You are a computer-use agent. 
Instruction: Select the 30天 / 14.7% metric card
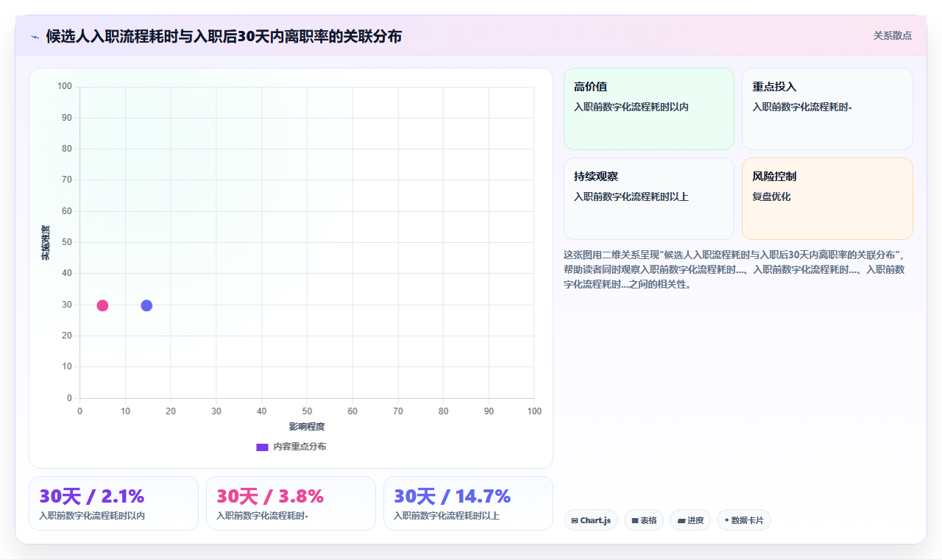click(x=468, y=503)
